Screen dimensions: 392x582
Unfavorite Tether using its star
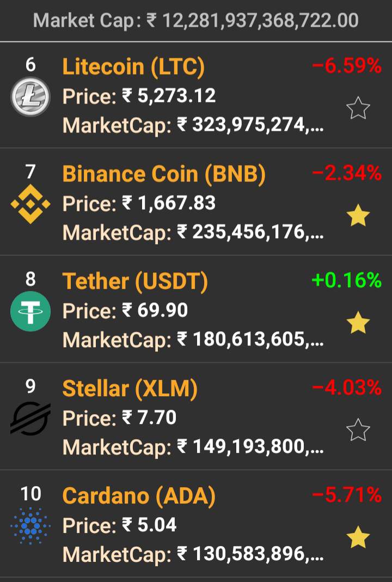coord(358,323)
